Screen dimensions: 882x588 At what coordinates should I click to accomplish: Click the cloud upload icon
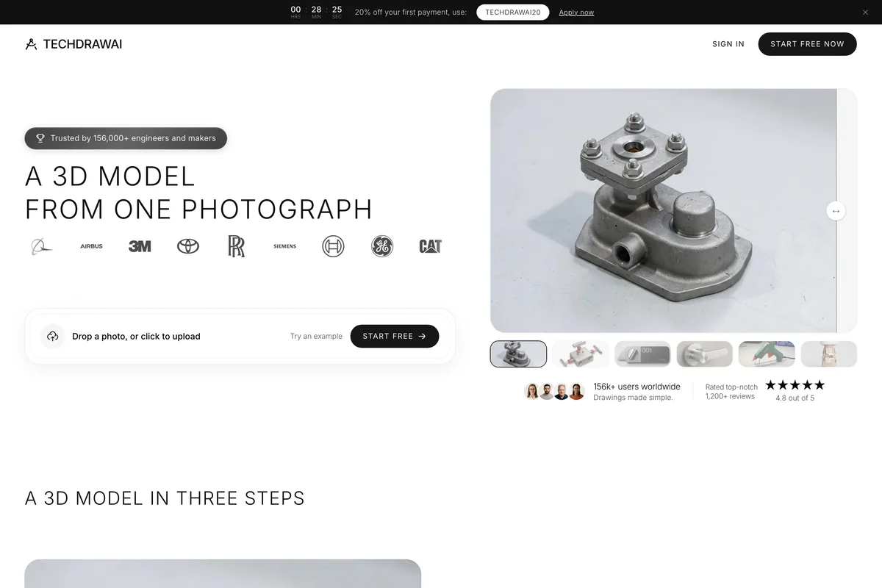tap(52, 336)
